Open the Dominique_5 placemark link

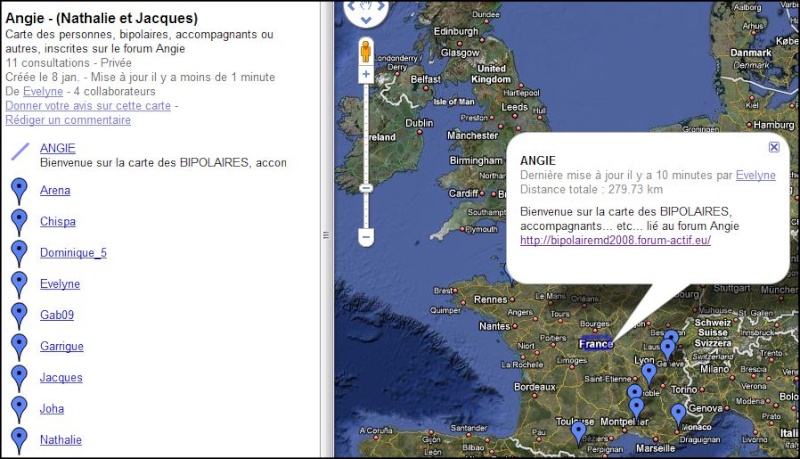click(73, 252)
